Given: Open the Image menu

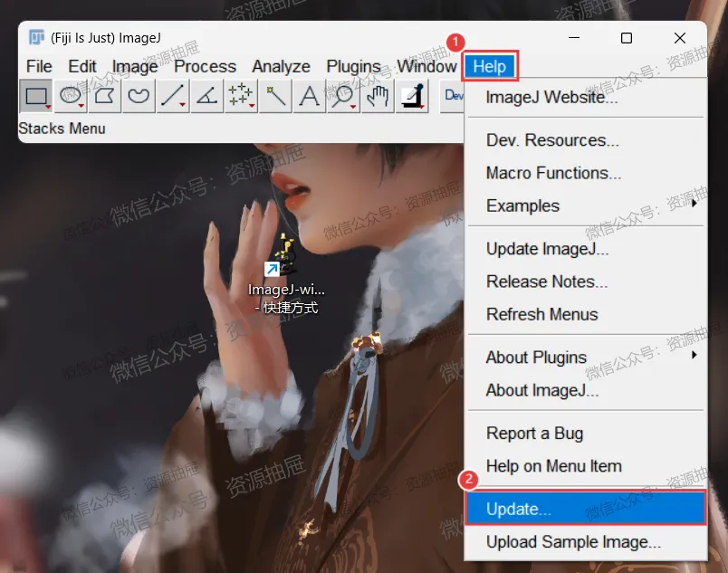Looking at the screenshot, I should click(135, 66).
